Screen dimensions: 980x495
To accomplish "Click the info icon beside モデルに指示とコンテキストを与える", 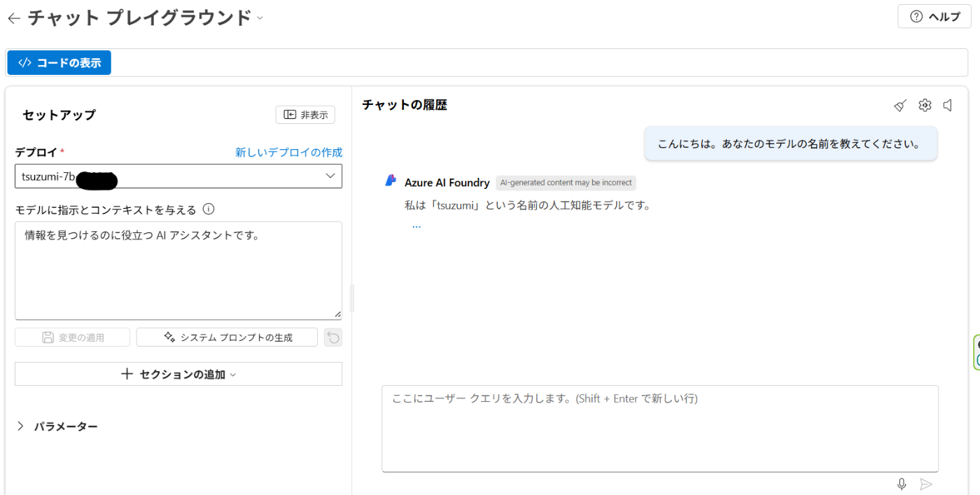I will click(208, 209).
